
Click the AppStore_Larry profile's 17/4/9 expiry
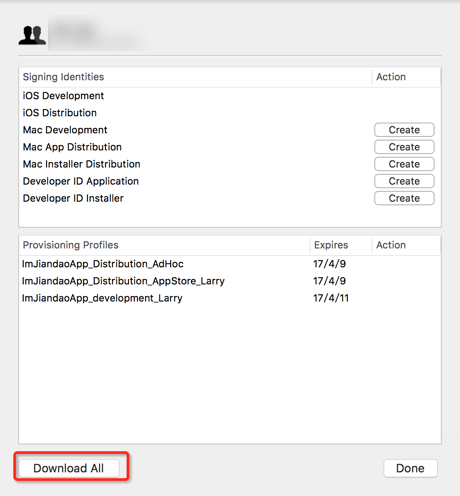pyautogui.click(x=329, y=281)
